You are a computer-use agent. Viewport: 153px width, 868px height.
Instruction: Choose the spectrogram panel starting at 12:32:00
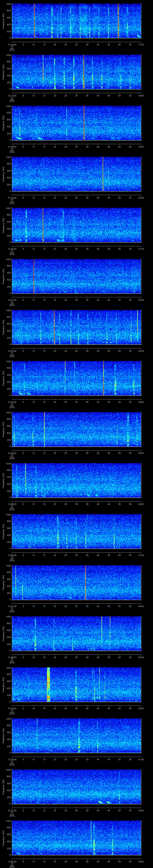[x=76, y=838]
